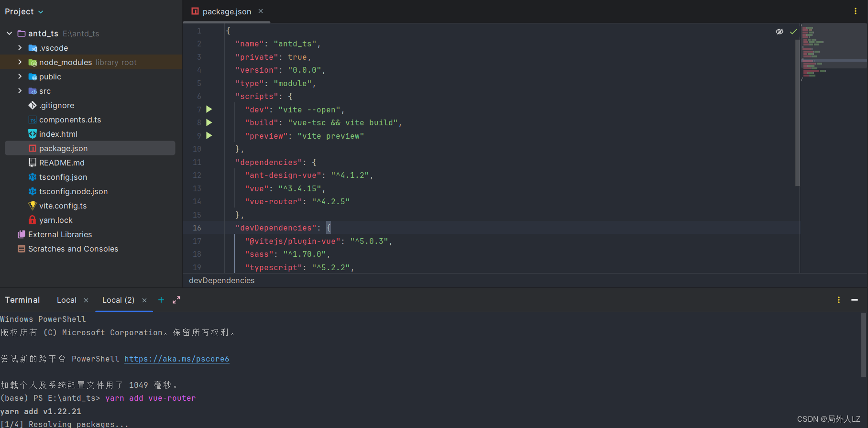The image size is (868, 428).
Task: Select the node_modules folder icon
Action: (x=33, y=62)
